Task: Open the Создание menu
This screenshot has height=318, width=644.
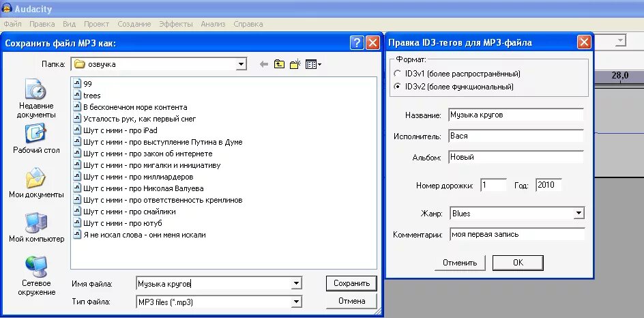Action: click(134, 24)
